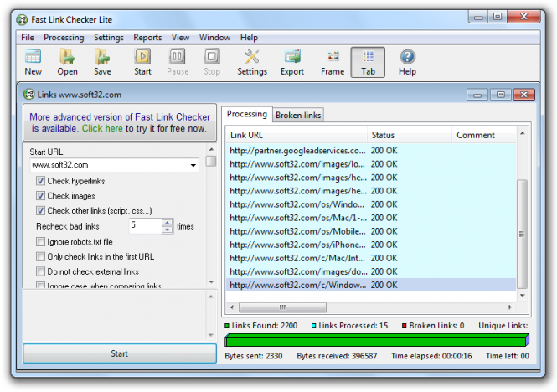Screen dimensions: 557x392
Task: Open the File menu
Action: point(28,38)
